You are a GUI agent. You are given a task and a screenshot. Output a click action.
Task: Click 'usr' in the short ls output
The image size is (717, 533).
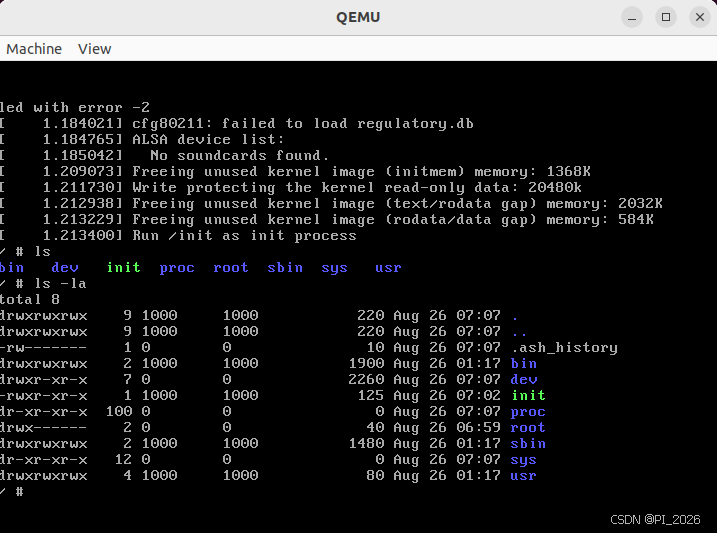click(x=388, y=267)
